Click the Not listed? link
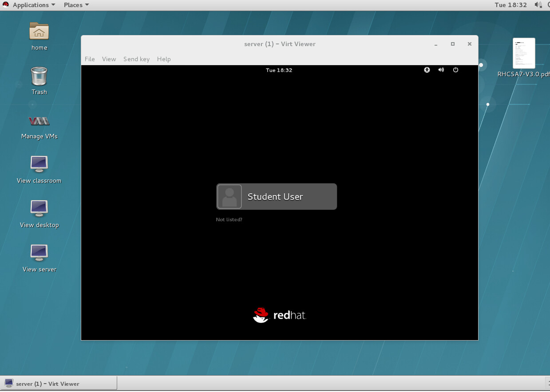Screen dimensions: 550x392 (x=229, y=220)
